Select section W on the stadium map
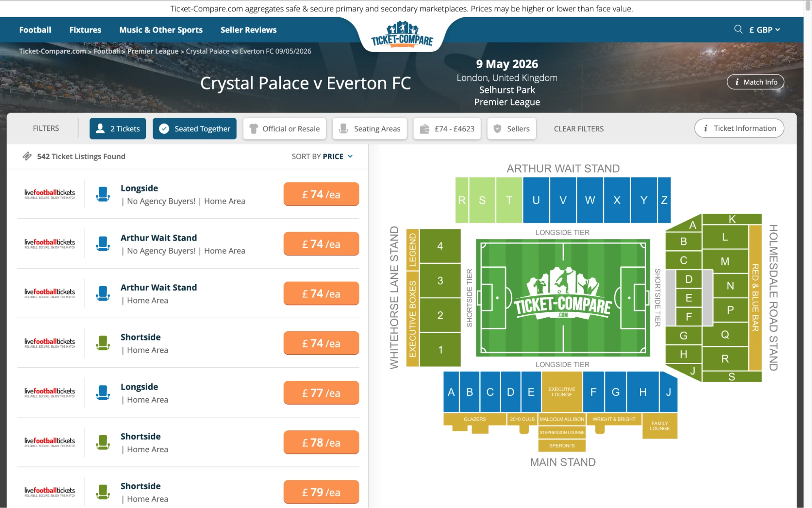 click(589, 200)
